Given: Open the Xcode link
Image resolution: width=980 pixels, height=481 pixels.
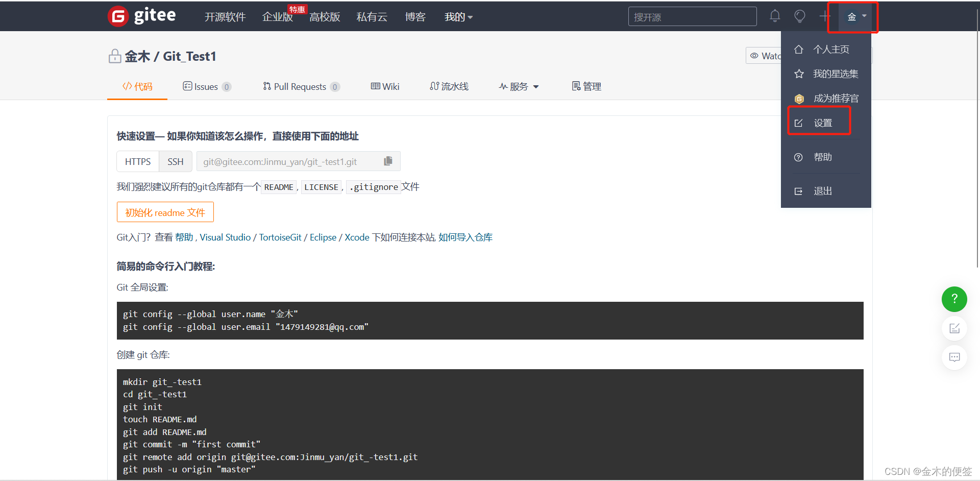Looking at the screenshot, I should (x=357, y=237).
